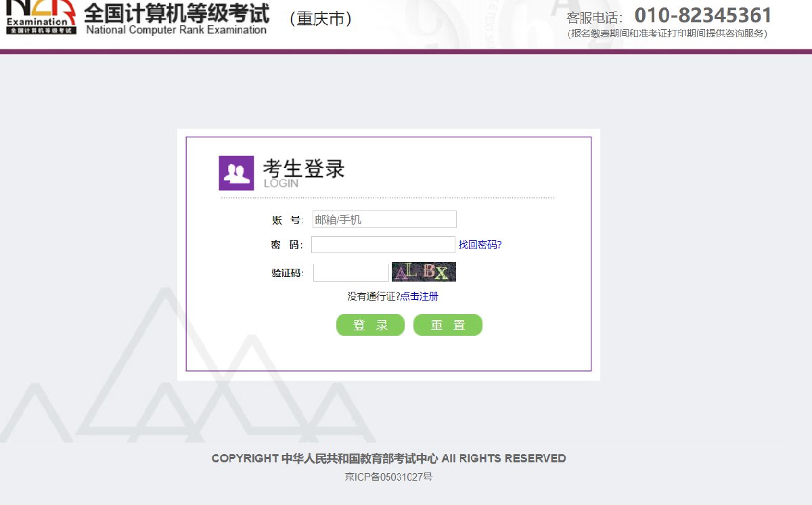Refresh the captcha verification image
812x505 pixels.
tap(424, 272)
